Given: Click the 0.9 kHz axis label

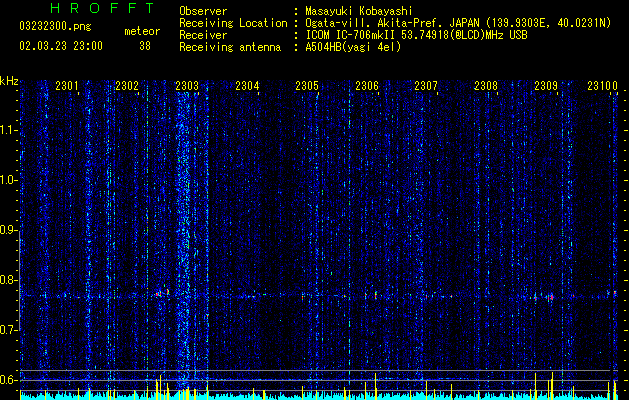Looking at the screenshot, I should tap(8, 230).
